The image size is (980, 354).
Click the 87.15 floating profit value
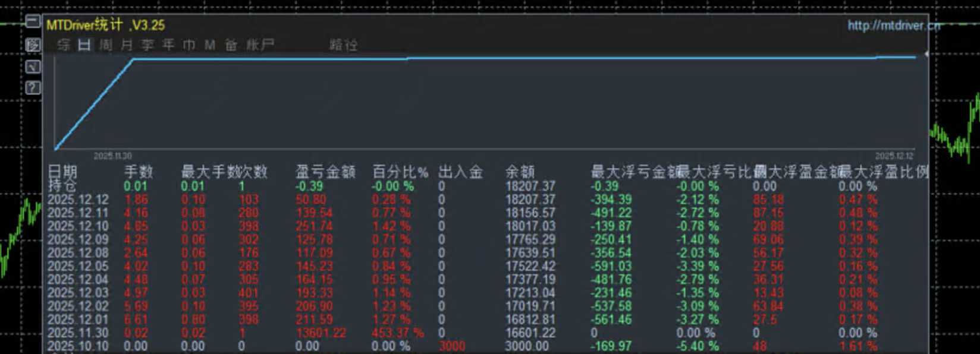pyautogui.click(x=768, y=213)
